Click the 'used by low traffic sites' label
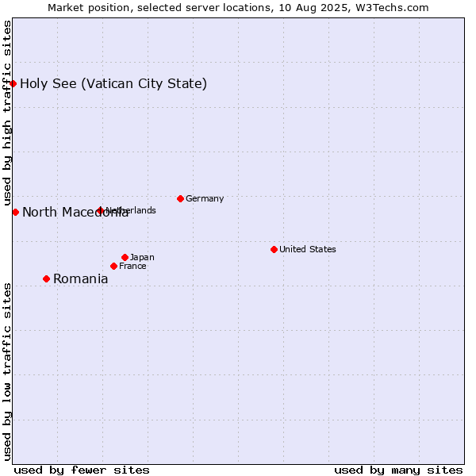The image size is (476, 476). click(x=7, y=372)
